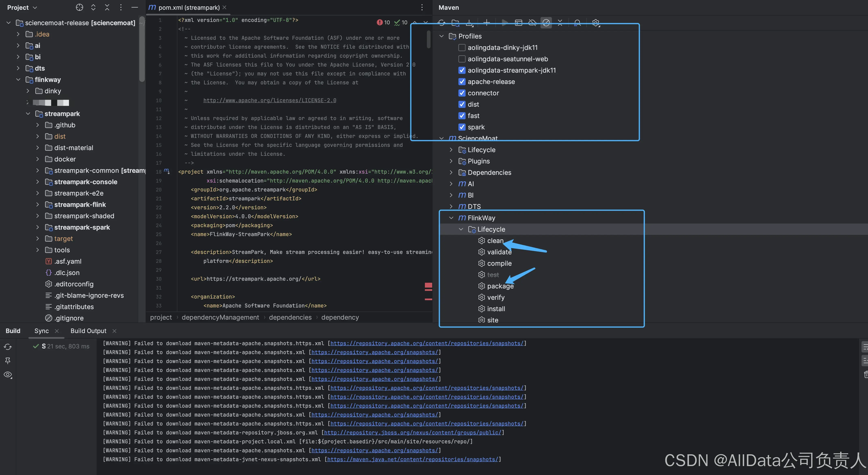Click the Run Maven Build play icon
868x475 pixels.
point(504,23)
